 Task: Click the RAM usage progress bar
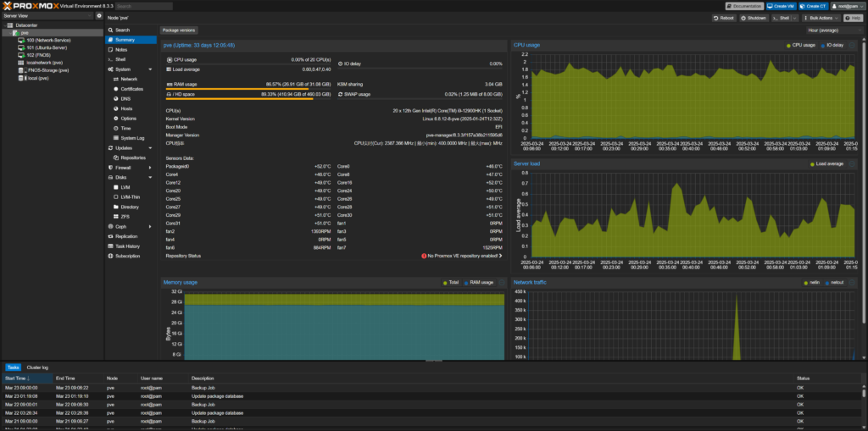pyautogui.click(x=248, y=89)
